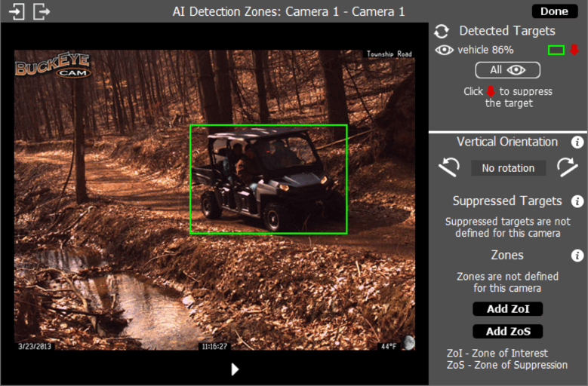The width and height of the screenshot is (588, 386).
Task: Refresh the Detected Targets list
Action: click(x=442, y=32)
